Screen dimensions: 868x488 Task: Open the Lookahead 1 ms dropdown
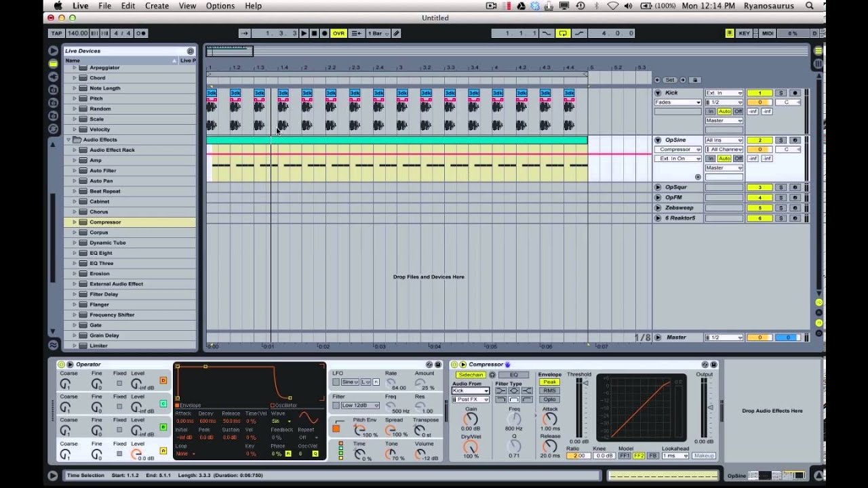(x=676, y=456)
